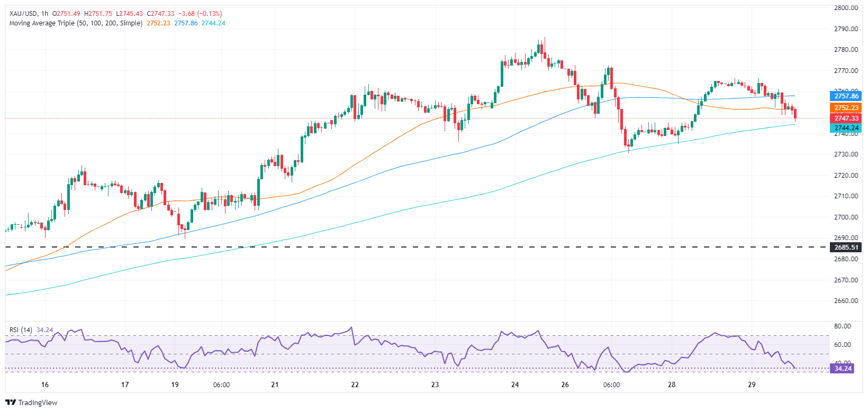The image size is (868, 412).
Task: Select the 1h interval label
Action: [x=44, y=14]
